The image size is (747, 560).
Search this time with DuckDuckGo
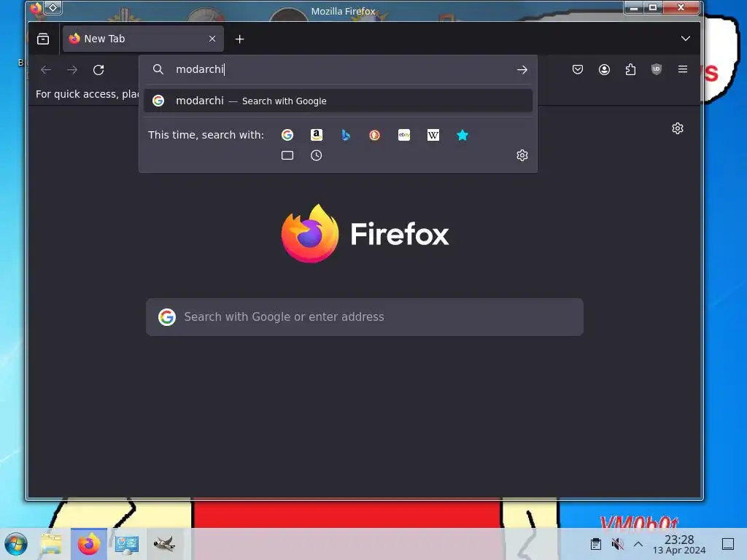[375, 135]
